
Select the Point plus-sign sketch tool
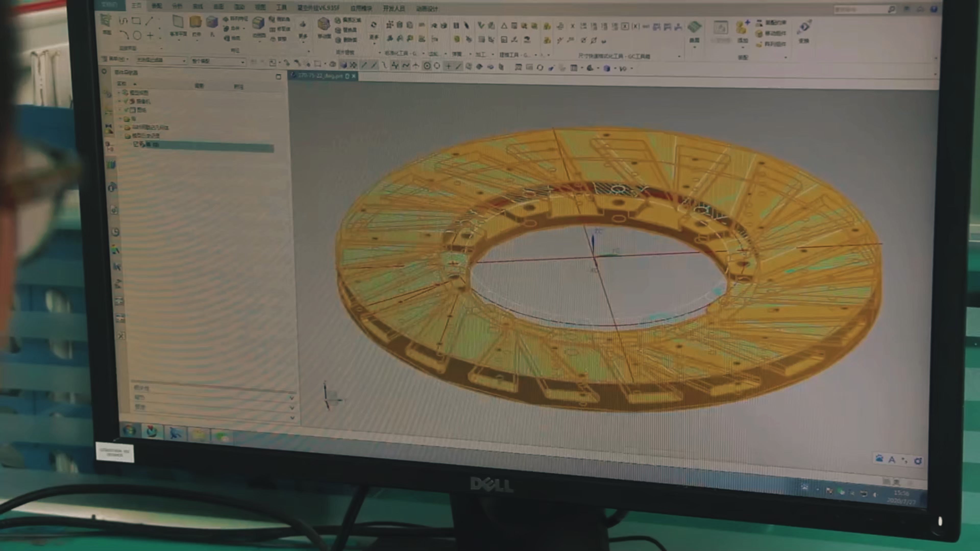tap(151, 36)
